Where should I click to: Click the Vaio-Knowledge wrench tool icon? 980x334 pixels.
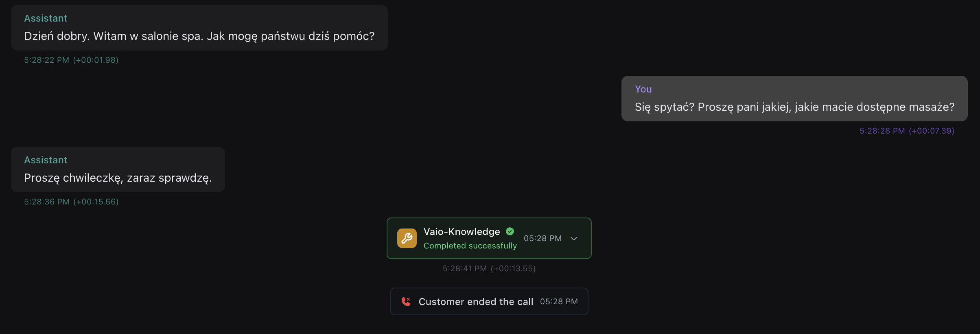tap(407, 238)
